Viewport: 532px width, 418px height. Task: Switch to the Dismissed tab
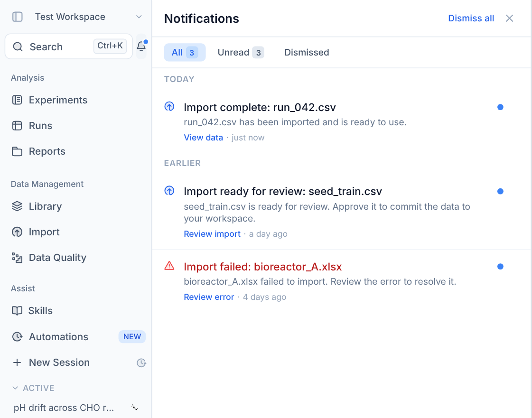point(307,52)
